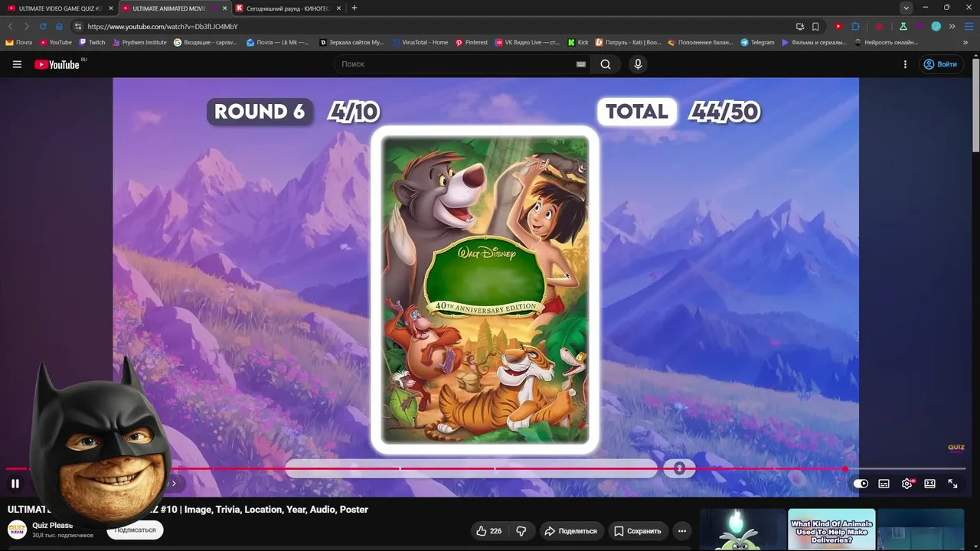Subscribe with the Подписаться button
This screenshot has height=551, width=980.
pos(135,530)
